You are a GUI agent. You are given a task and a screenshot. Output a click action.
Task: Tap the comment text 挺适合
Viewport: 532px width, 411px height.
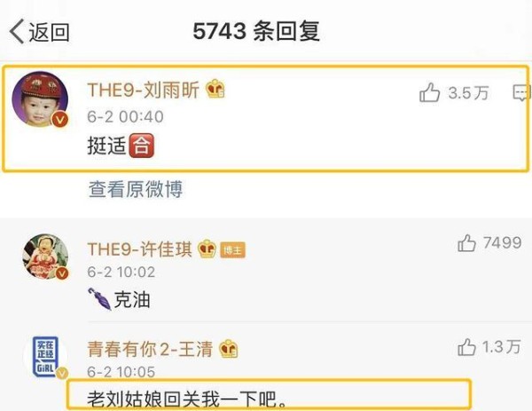[121, 146]
